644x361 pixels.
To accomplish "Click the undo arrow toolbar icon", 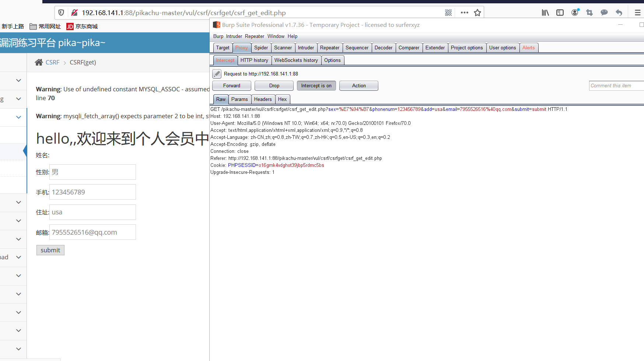I will click(x=619, y=13).
